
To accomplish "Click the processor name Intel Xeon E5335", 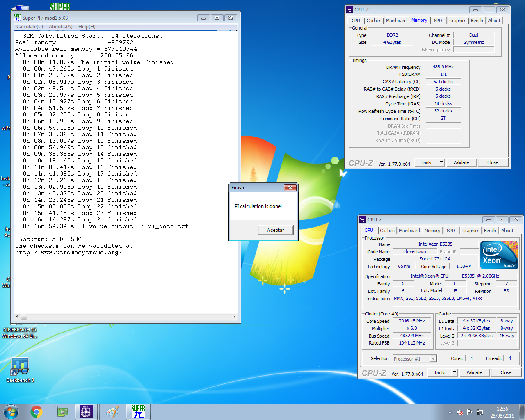I will (435, 244).
